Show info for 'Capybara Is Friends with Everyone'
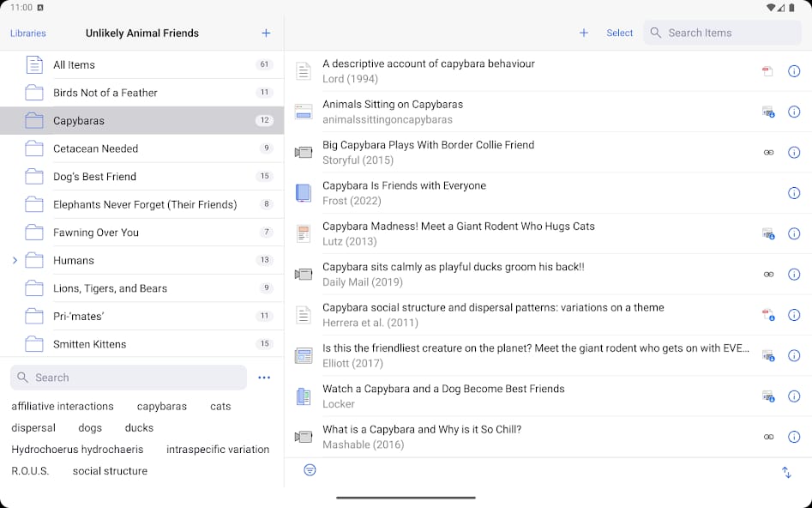The height and width of the screenshot is (508, 812). coord(794,193)
